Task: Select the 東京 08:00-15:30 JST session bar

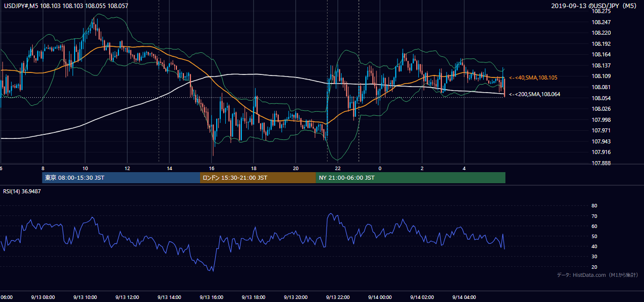Action: (x=121, y=178)
